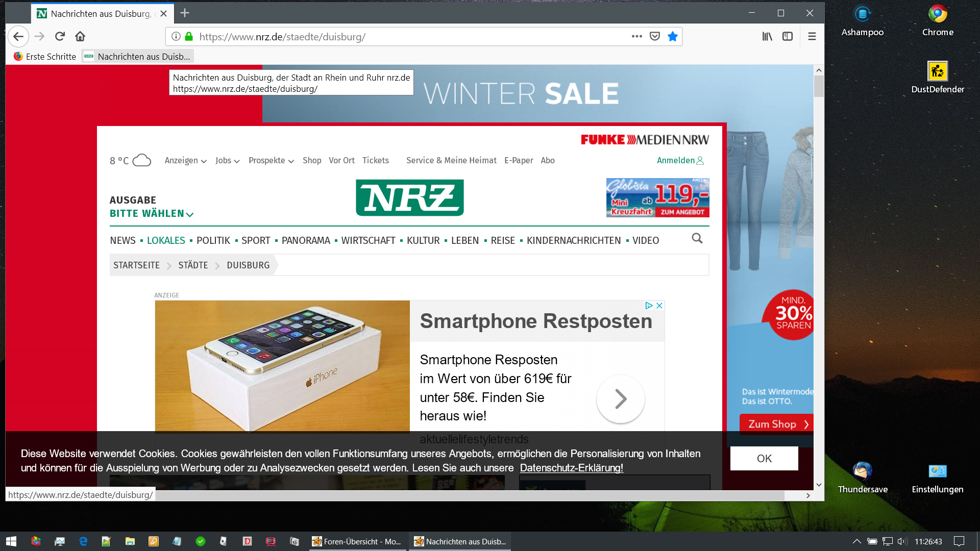Expand the Anzeigen dropdown

(185, 161)
